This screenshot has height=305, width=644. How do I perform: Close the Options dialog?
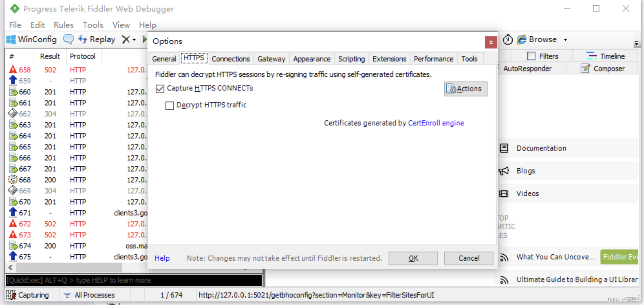tap(491, 42)
